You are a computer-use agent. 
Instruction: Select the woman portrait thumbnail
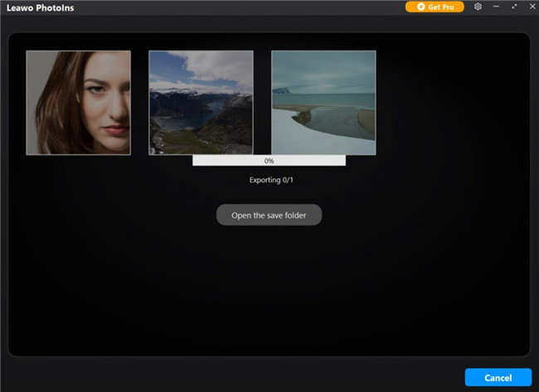pyautogui.click(x=79, y=103)
